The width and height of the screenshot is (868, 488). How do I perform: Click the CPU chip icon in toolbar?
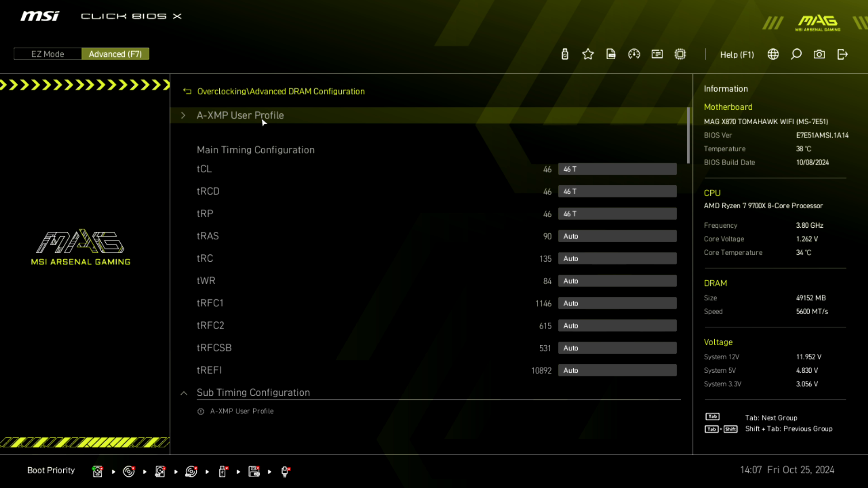pos(680,54)
